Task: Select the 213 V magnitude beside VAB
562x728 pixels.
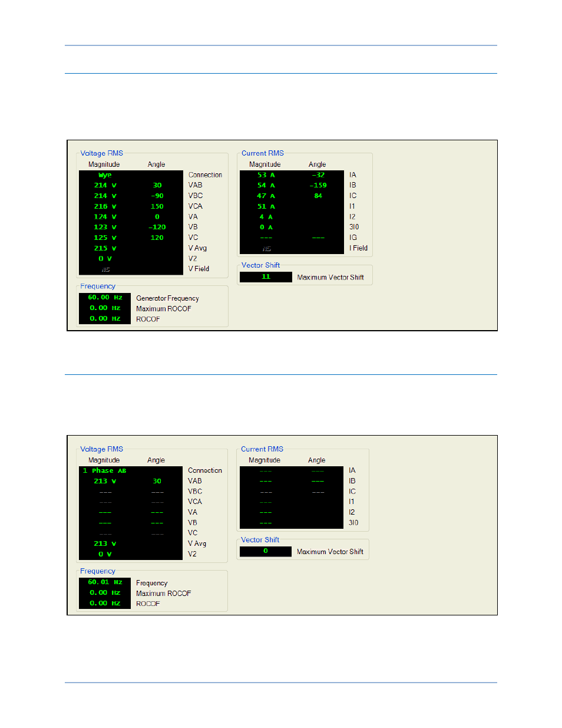Action: point(105,482)
